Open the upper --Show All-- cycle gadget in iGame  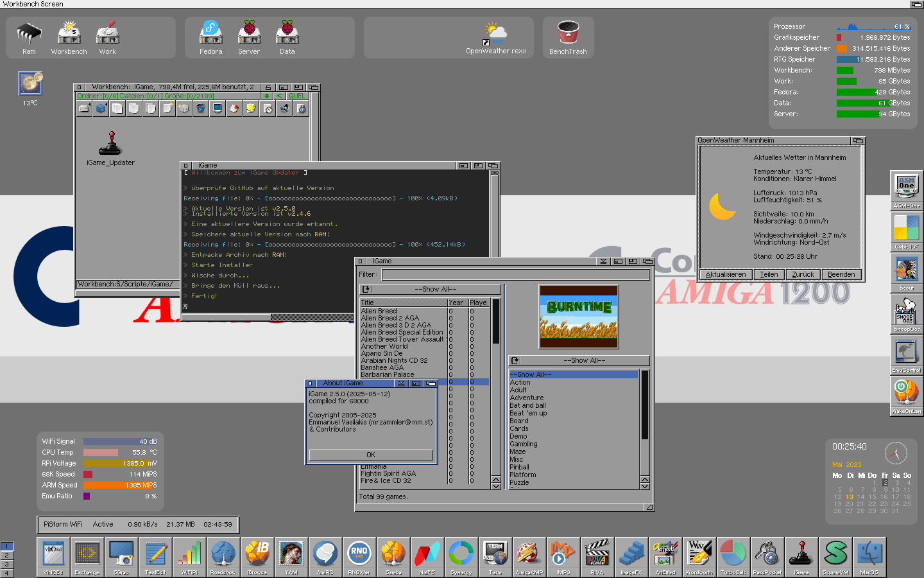(x=431, y=290)
